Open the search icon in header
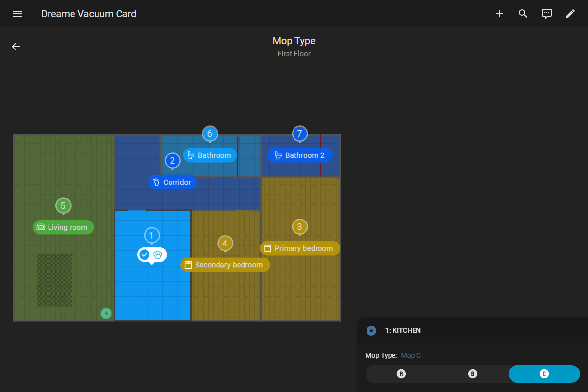 pyautogui.click(x=523, y=14)
